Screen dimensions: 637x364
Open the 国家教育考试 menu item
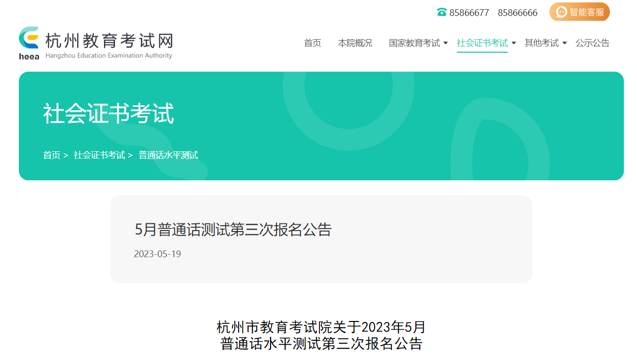[x=414, y=43]
